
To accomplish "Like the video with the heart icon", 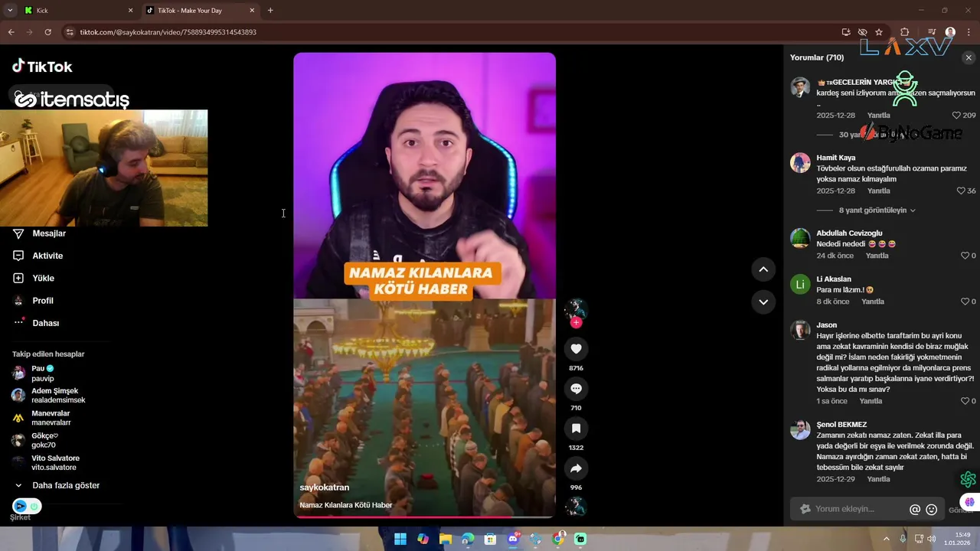I will tap(577, 349).
